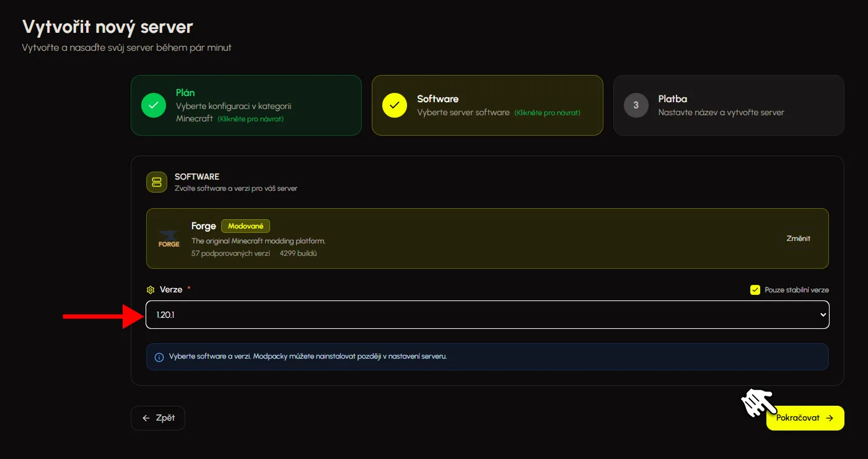The width and height of the screenshot is (868, 459).
Task: Uncheck the Pouze stabilní verze checkbox
Action: coord(755,290)
